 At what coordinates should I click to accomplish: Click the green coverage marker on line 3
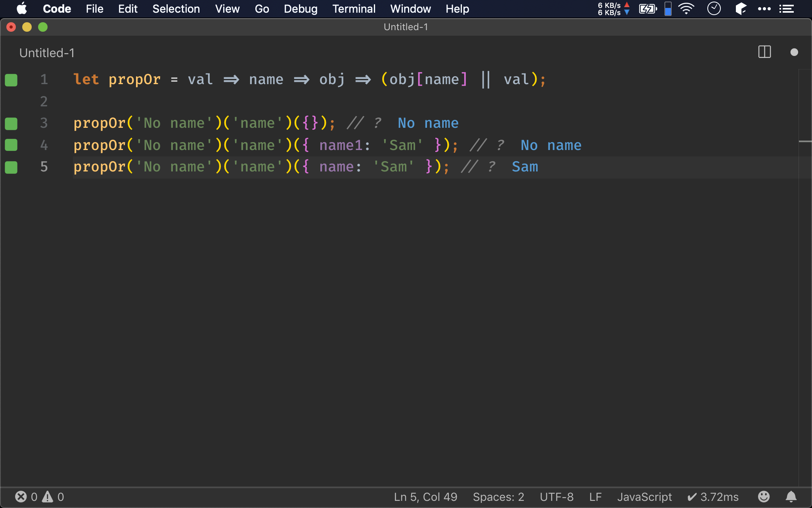[x=11, y=123]
